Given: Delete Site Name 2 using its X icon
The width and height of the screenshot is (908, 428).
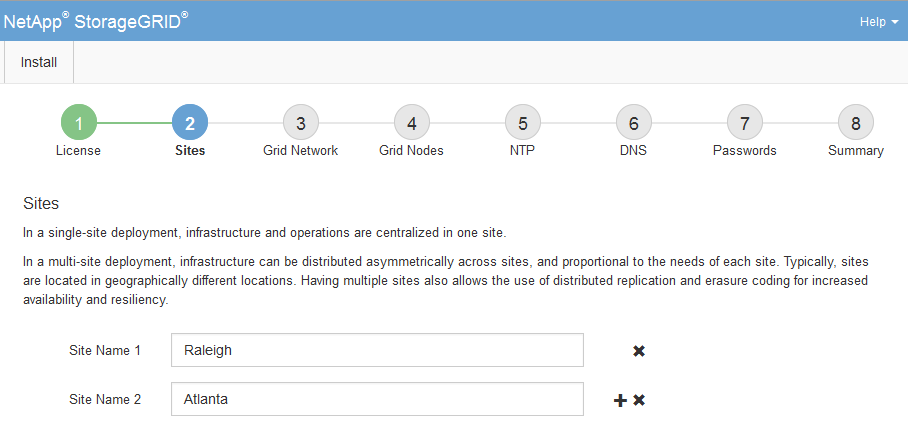Looking at the screenshot, I should pyautogui.click(x=639, y=400).
